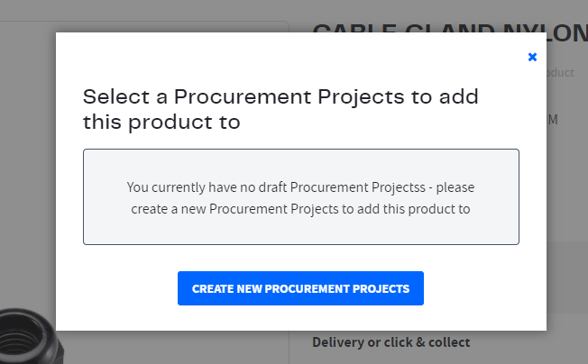This screenshot has height=364, width=588.
Task: Click the 'You currently have no draft' message line
Action: [x=300, y=187]
